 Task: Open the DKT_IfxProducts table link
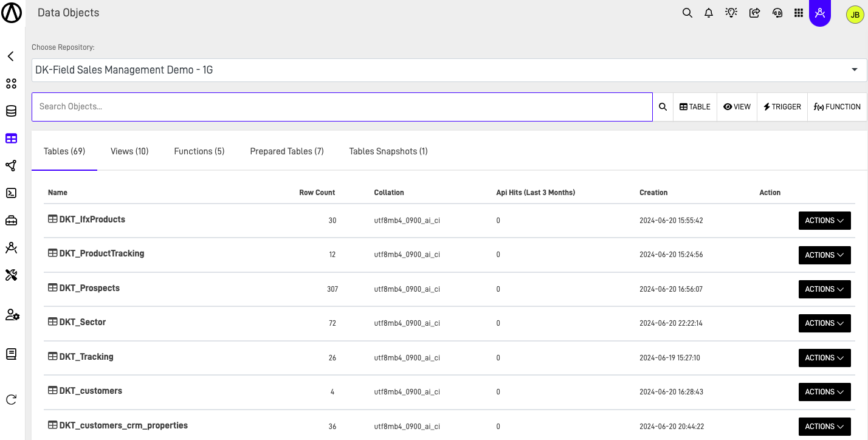click(92, 219)
